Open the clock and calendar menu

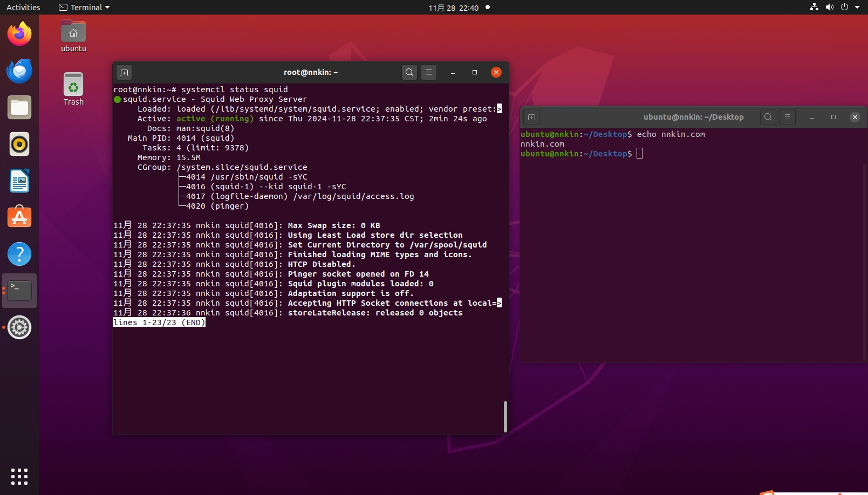coord(453,8)
